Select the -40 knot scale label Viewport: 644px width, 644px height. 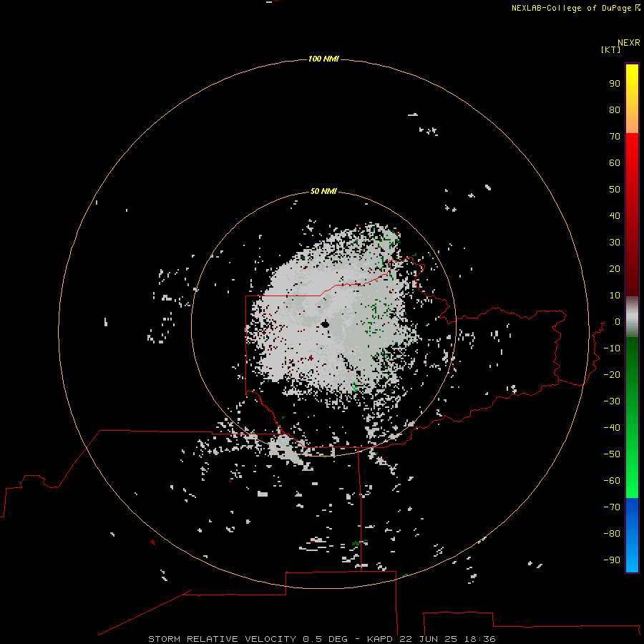(x=612, y=428)
